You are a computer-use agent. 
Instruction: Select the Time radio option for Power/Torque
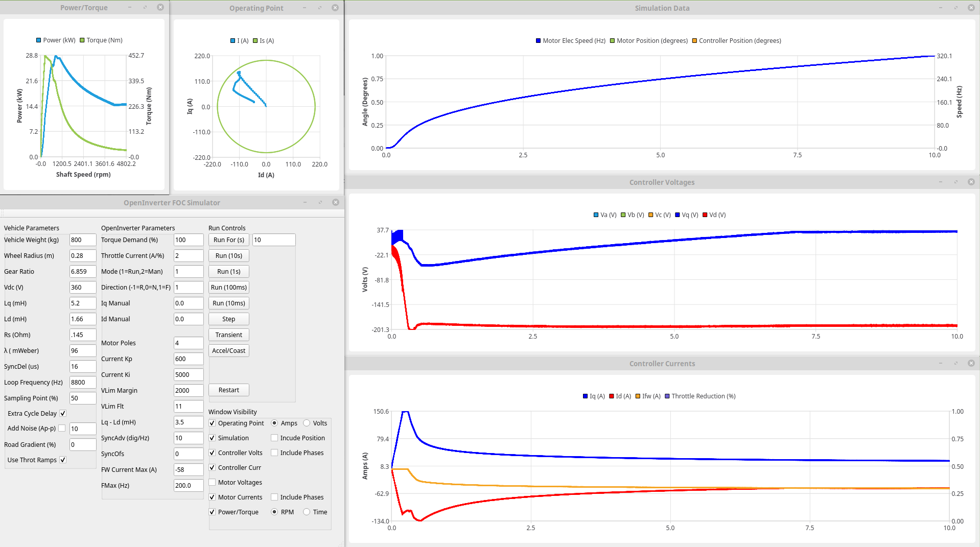[x=307, y=512]
